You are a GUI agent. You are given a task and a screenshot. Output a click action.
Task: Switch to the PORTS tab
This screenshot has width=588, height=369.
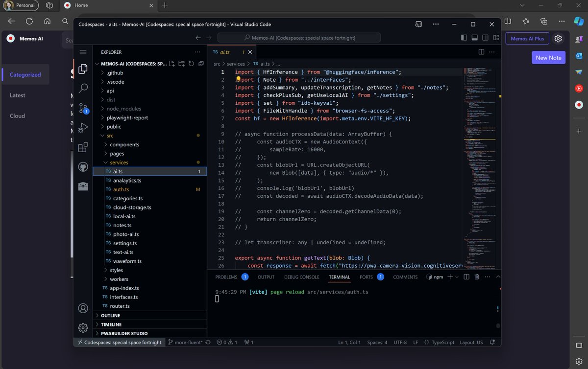366,277
